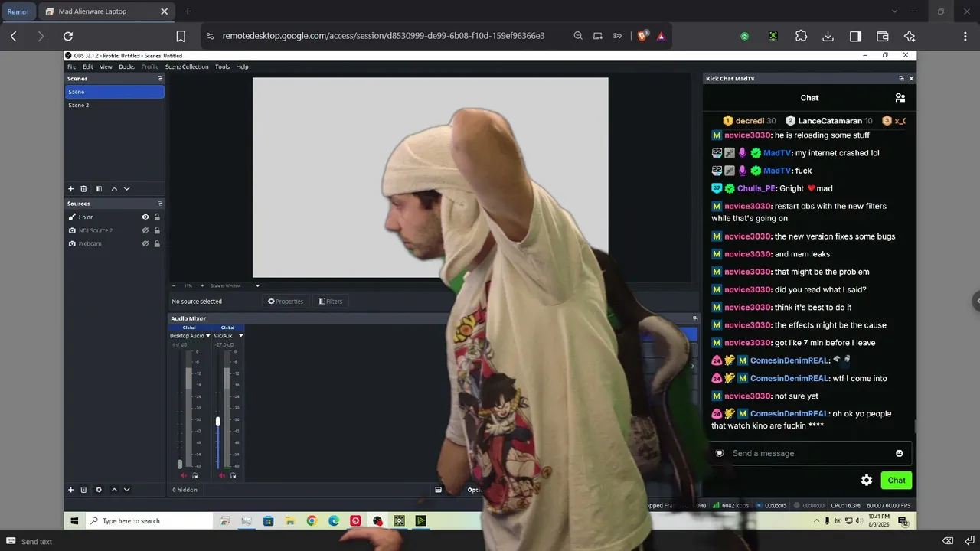Viewport: 980px width, 551px height.
Task: Toggle lock on NDI Source 2
Action: coord(157,230)
